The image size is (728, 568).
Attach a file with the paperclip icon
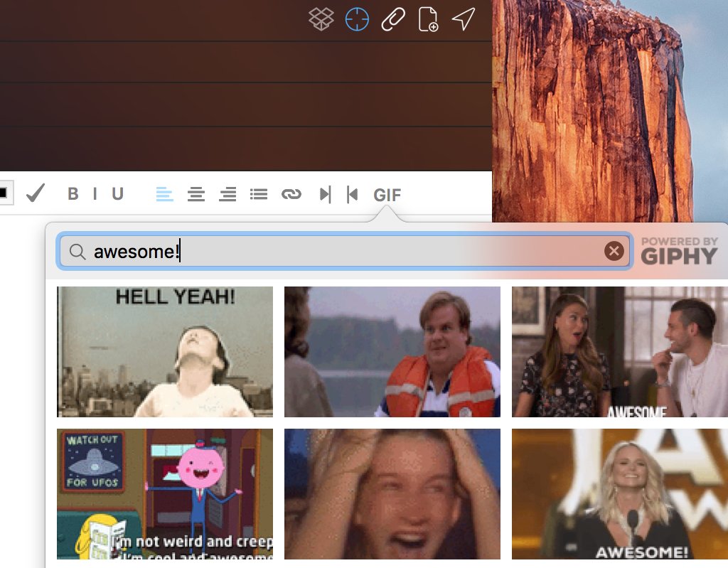tap(392, 19)
